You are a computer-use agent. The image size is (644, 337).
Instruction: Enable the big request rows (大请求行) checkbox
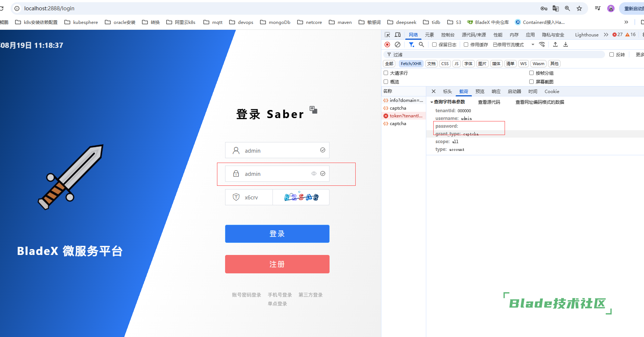386,73
